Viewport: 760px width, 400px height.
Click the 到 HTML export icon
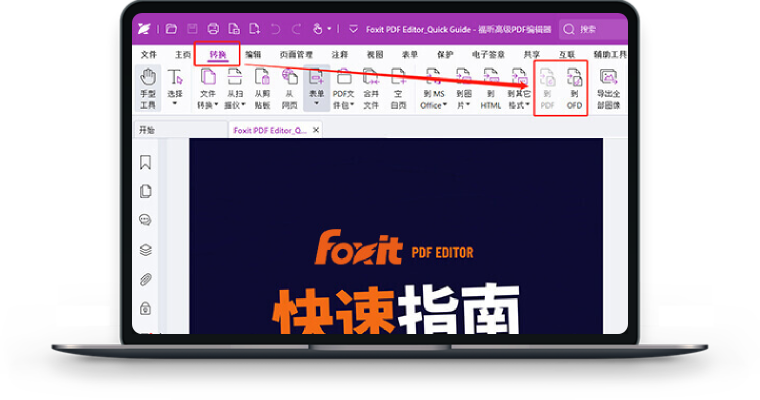491,87
